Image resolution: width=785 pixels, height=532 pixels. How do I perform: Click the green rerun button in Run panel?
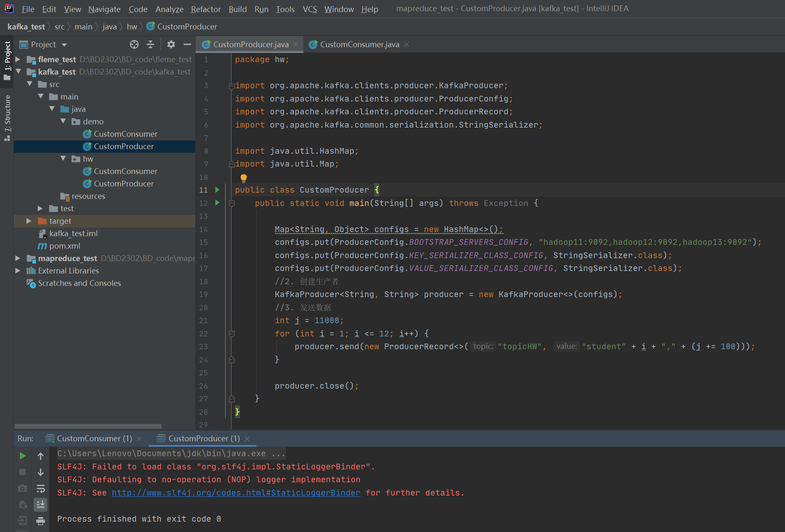23,456
